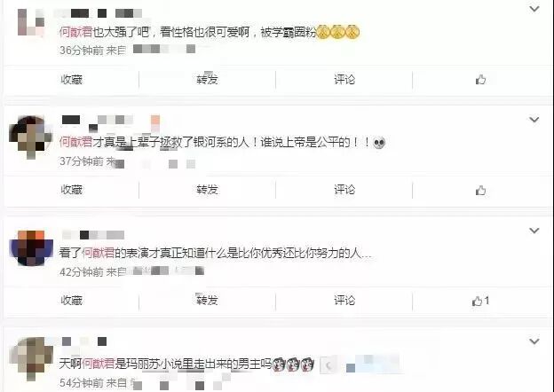Open the 何猷君 link in the 玛丽苏 post
Screen dimensions: 554x392
99,364
